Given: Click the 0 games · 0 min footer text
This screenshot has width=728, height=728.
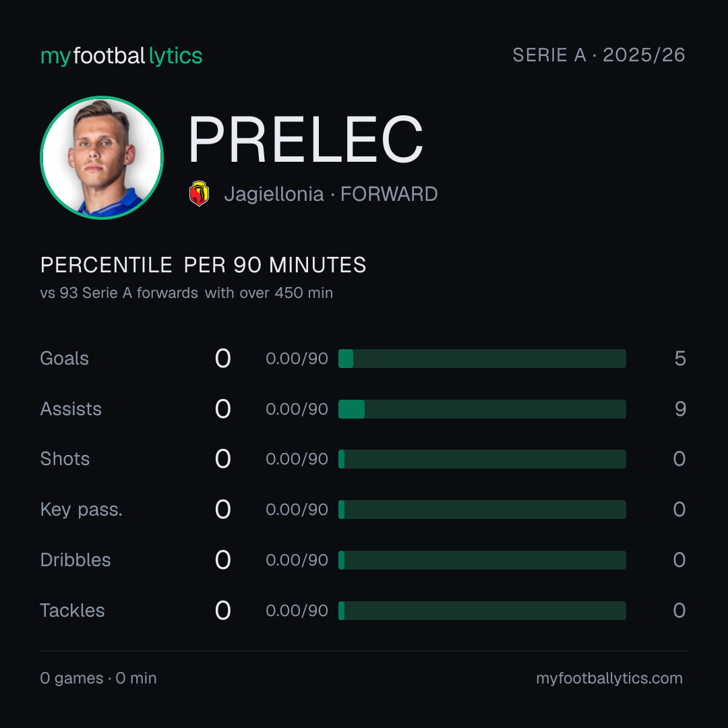Looking at the screenshot, I should click(98, 678).
